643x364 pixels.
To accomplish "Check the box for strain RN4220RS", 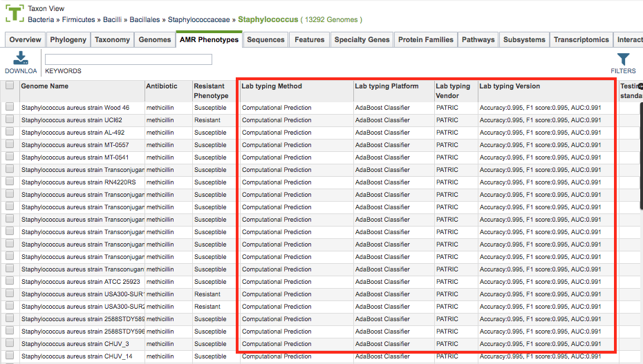I will point(10,182).
